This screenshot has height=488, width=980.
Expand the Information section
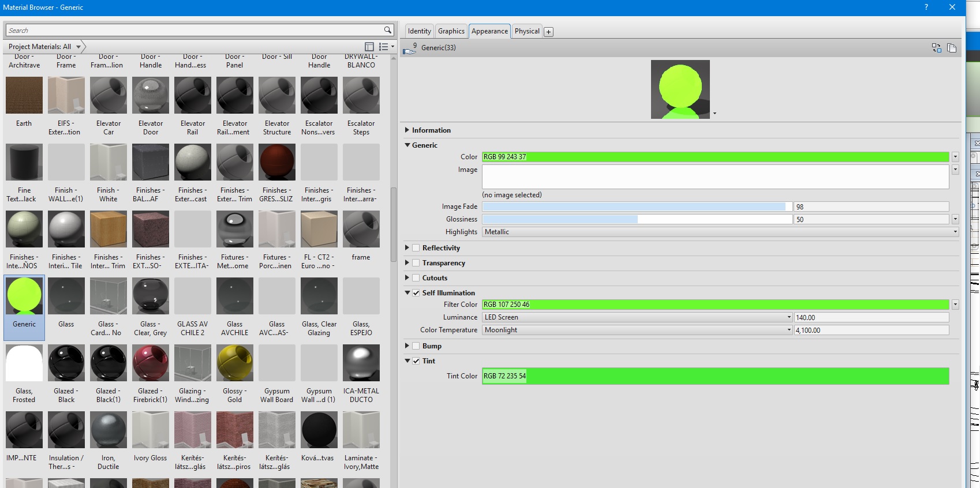pos(407,130)
